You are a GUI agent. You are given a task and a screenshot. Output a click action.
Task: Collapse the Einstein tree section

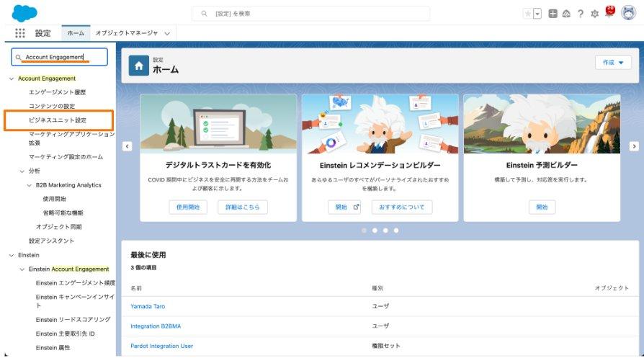pyautogui.click(x=12, y=255)
